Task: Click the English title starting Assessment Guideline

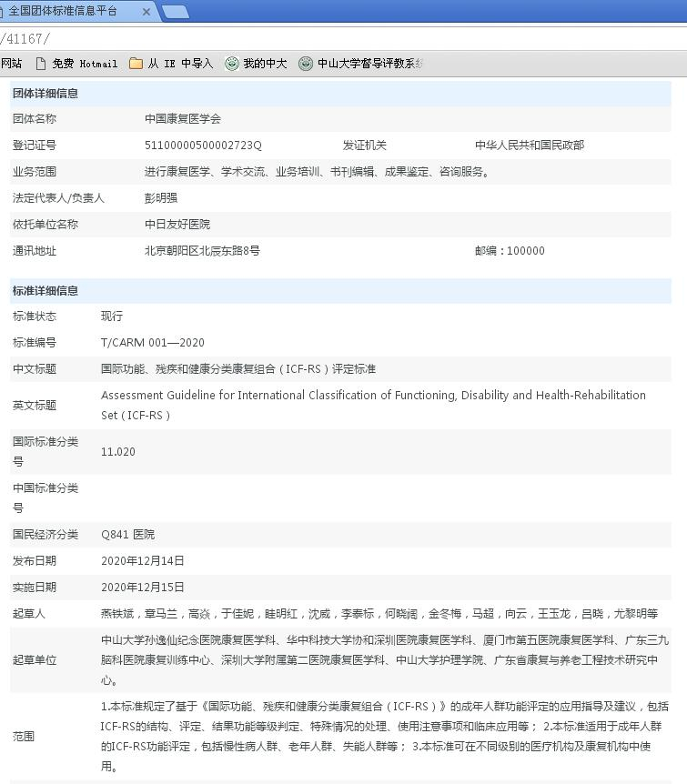Action: click(x=373, y=406)
